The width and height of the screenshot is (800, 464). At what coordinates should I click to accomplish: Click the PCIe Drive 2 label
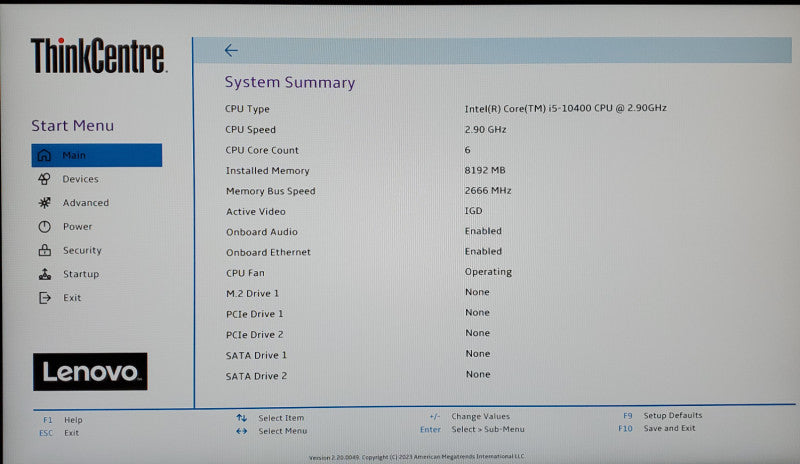[255, 335]
